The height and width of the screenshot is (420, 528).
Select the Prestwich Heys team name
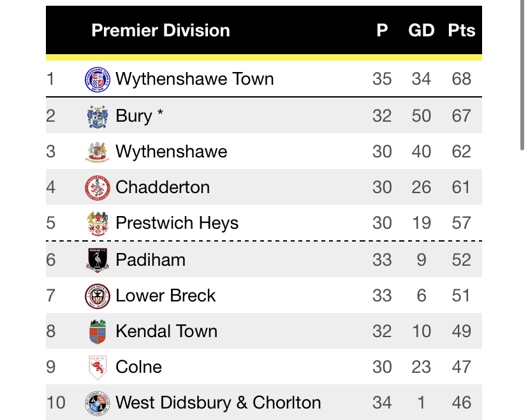[177, 223]
